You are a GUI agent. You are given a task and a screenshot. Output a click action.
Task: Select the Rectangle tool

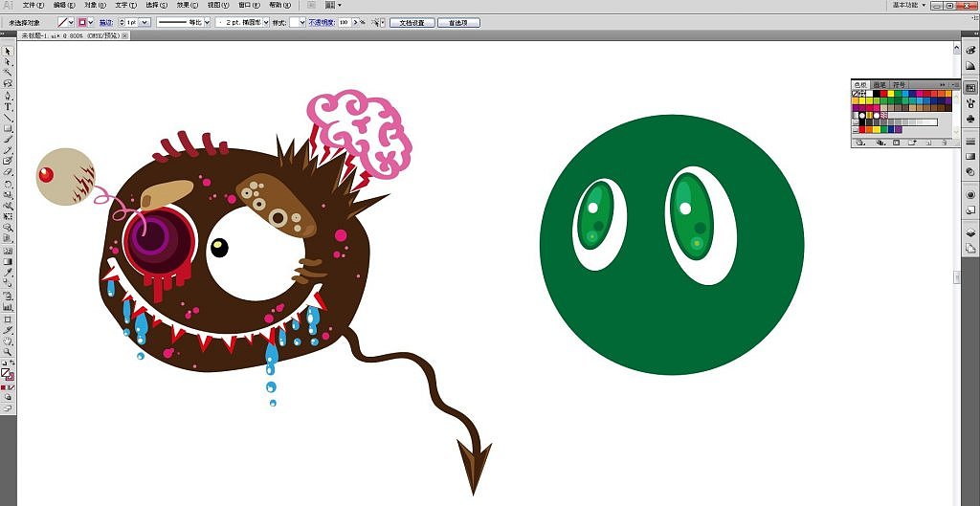point(8,128)
